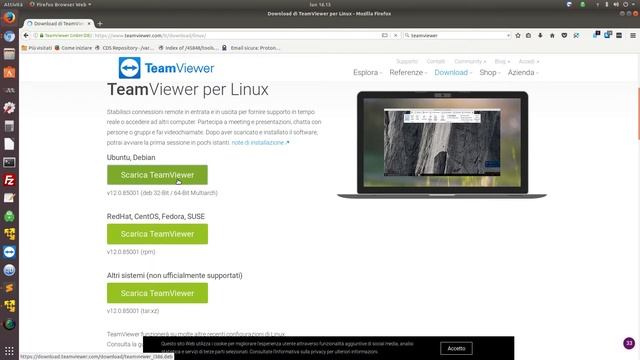Download TeamViewer for Altri sistemi
Image resolution: width=640 pixels, height=360 pixels.
pos(157,293)
